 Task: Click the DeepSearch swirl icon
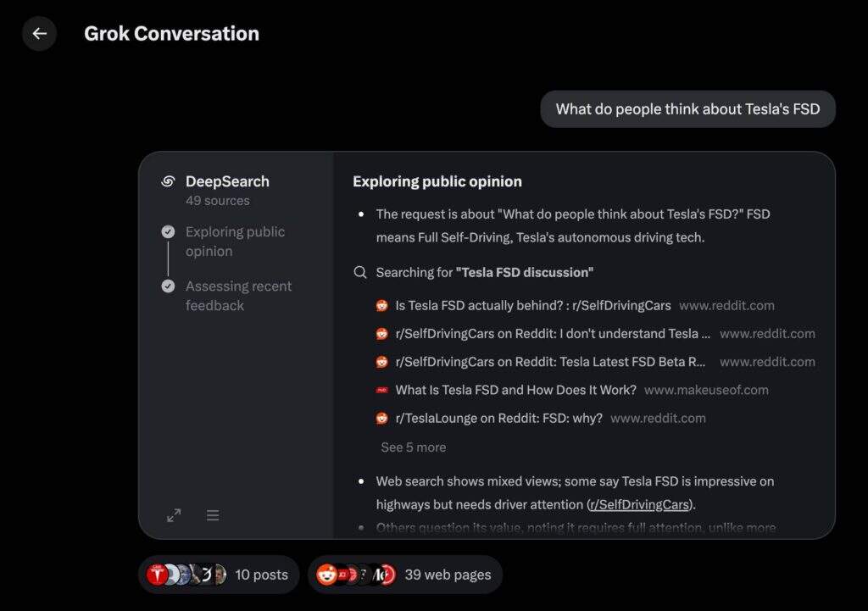pyautogui.click(x=168, y=181)
